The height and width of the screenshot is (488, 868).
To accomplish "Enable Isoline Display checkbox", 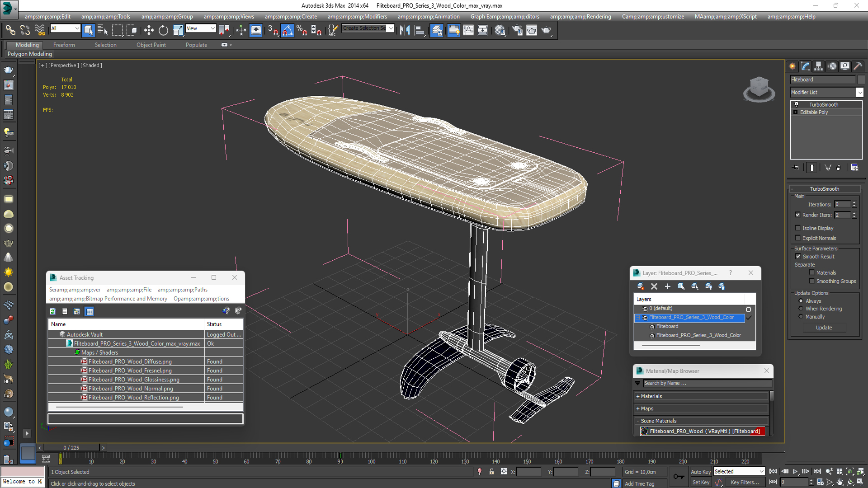I will 797,228.
